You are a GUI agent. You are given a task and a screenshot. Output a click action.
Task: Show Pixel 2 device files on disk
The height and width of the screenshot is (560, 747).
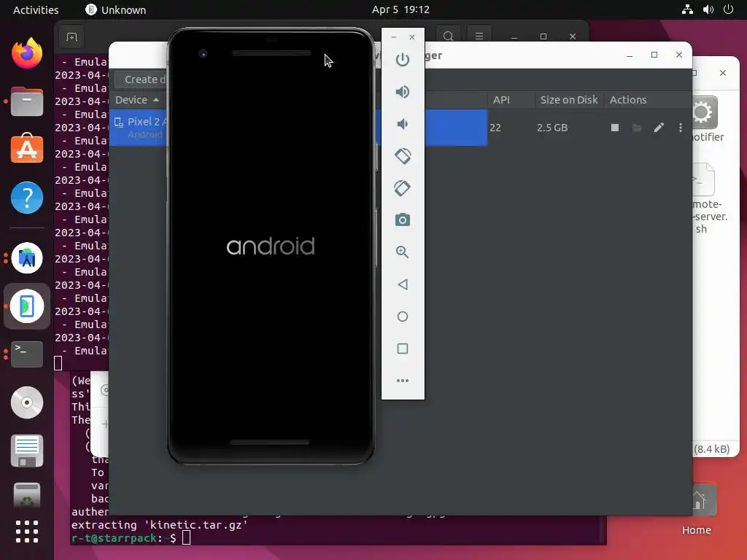coord(637,128)
